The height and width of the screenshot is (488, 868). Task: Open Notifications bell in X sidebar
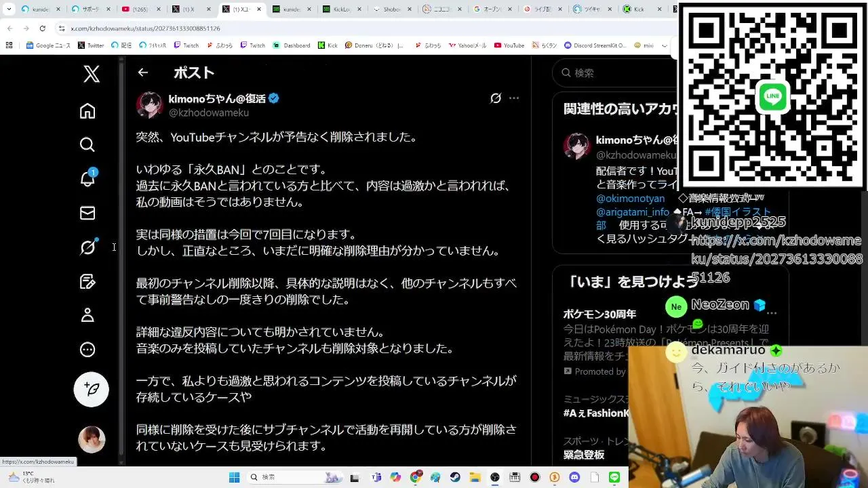[x=87, y=178]
